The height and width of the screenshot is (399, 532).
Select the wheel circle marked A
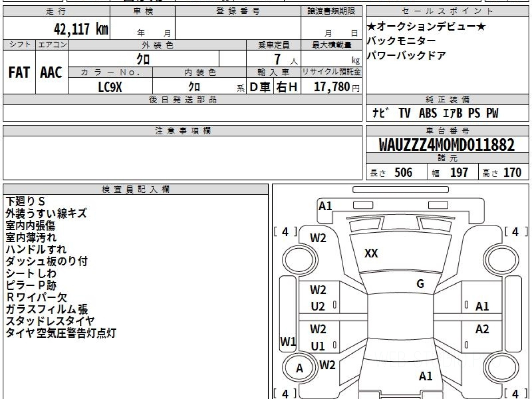pyautogui.click(x=300, y=368)
